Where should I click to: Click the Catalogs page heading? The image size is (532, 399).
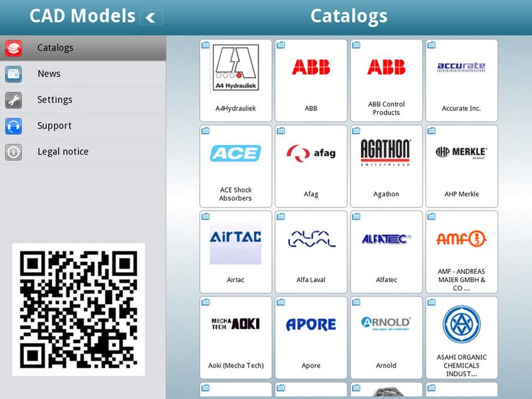(x=348, y=17)
